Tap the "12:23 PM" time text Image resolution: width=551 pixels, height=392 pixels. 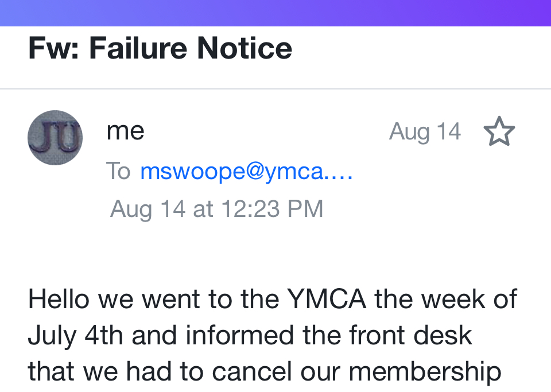tap(271, 208)
